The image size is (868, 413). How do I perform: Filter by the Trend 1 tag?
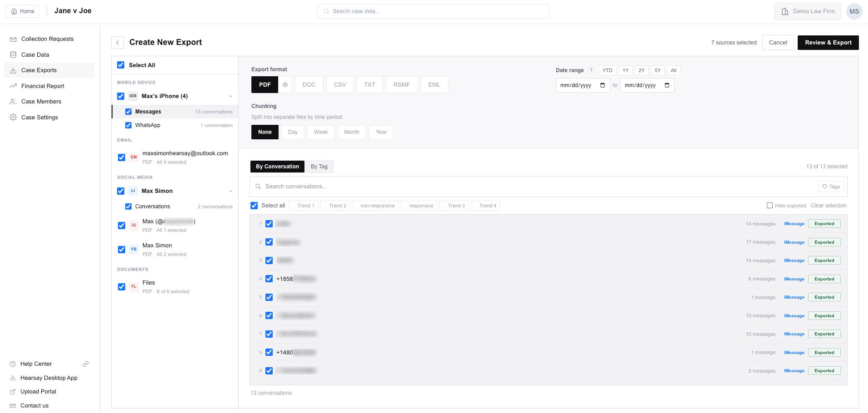[304, 206]
